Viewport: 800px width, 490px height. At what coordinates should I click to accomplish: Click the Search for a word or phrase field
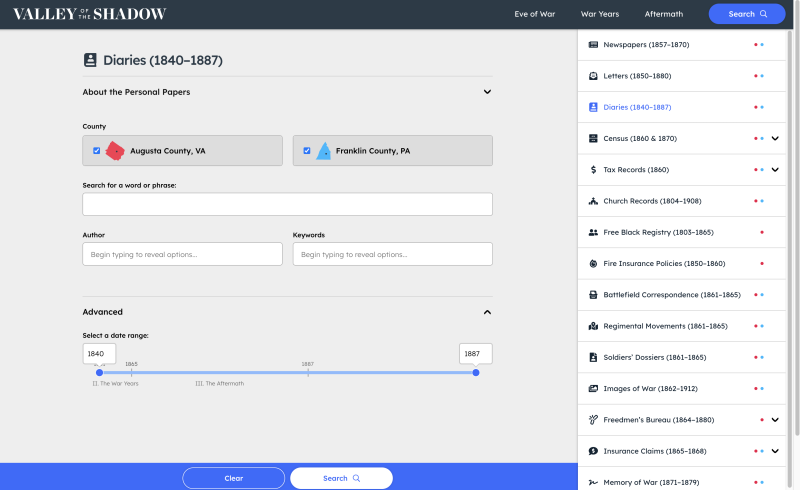[287, 204]
